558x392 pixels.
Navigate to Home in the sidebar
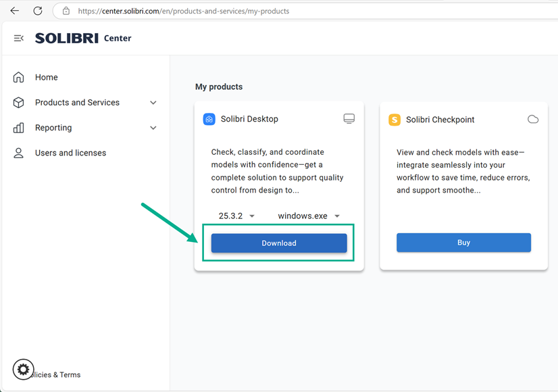point(47,77)
